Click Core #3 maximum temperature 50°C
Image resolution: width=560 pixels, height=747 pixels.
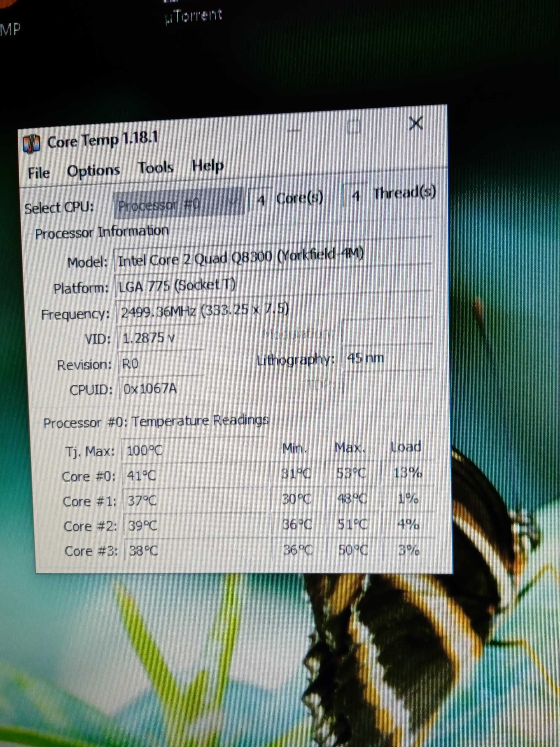[354, 550]
